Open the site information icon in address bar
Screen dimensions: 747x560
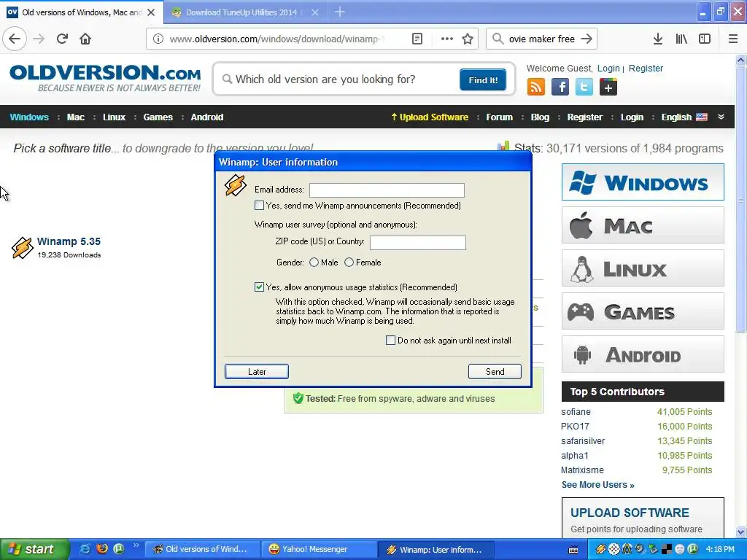click(x=158, y=39)
